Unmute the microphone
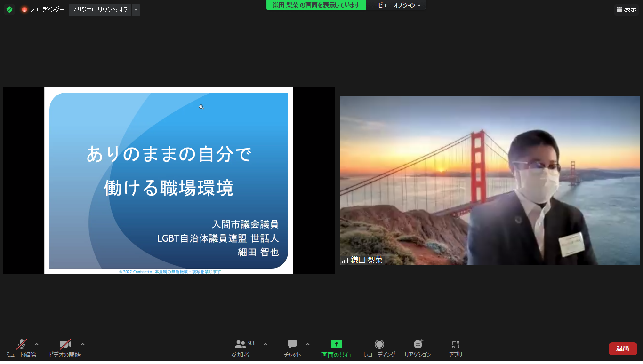The height and width of the screenshot is (364, 643). coord(21,344)
